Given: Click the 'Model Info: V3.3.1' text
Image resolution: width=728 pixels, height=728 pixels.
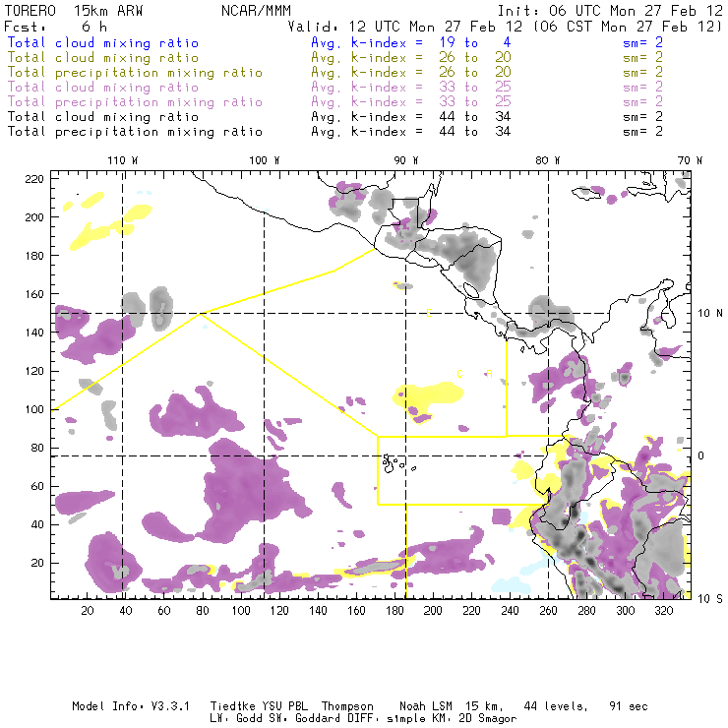Looking at the screenshot, I should point(131,706).
